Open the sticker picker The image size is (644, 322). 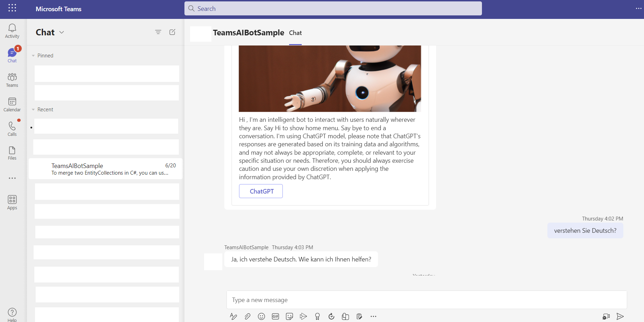(289, 316)
